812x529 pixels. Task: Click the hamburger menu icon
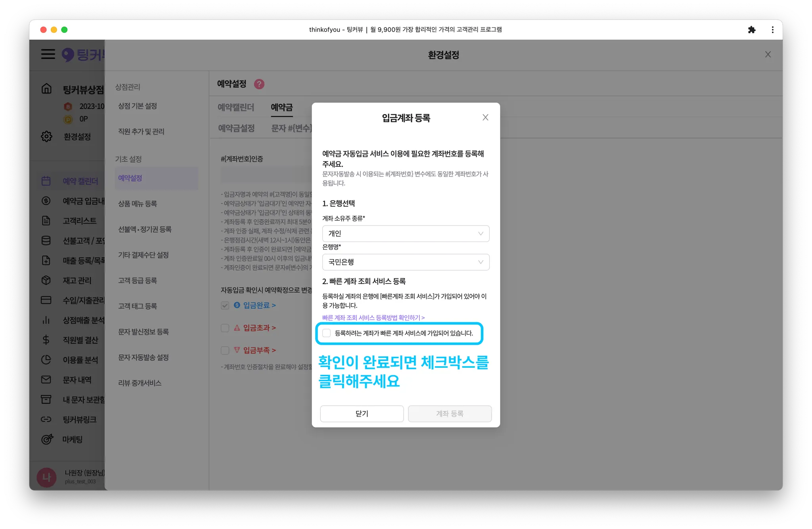tap(48, 54)
